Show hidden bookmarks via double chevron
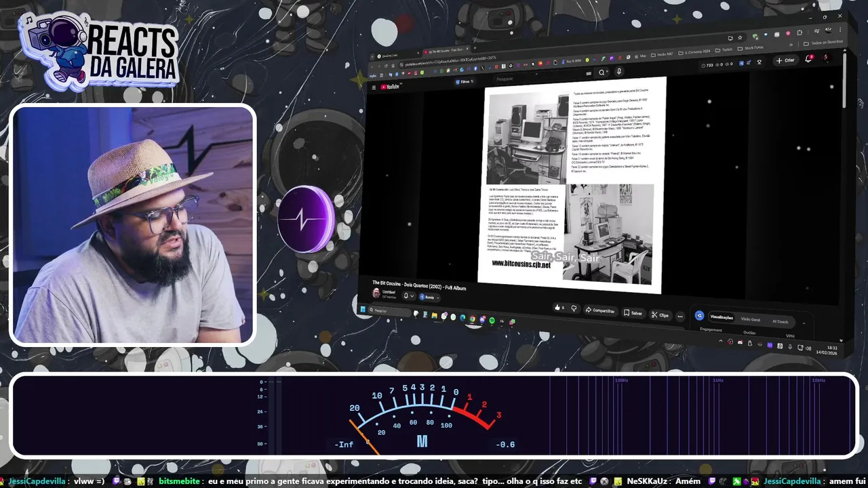Image resolution: width=868 pixels, height=488 pixels. click(x=791, y=45)
